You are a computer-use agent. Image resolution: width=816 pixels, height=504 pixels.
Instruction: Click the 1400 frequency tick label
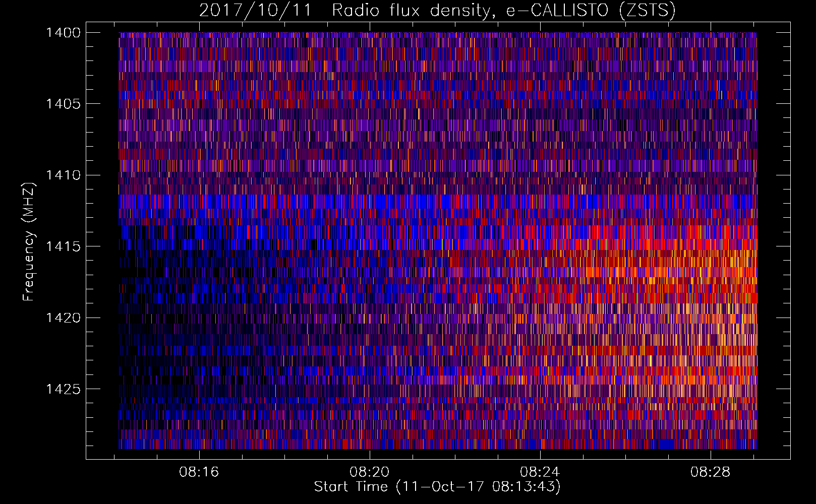pos(63,33)
